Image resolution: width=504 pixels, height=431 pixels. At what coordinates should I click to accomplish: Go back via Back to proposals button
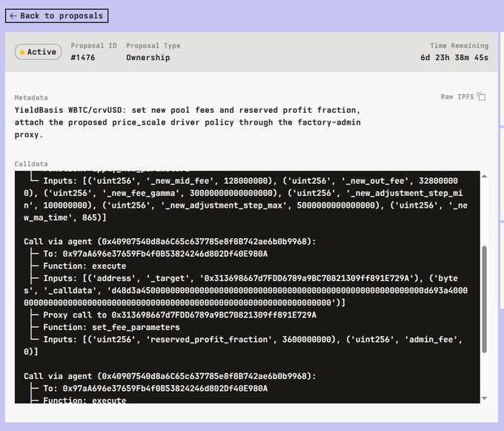tap(56, 16)
